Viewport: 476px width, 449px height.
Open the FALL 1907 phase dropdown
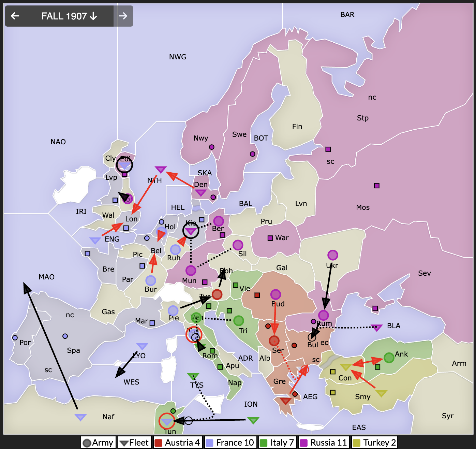(69, 16)
